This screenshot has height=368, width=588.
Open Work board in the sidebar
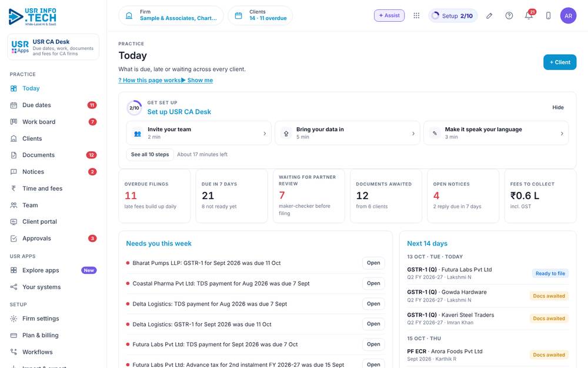[x=54, y=122]
